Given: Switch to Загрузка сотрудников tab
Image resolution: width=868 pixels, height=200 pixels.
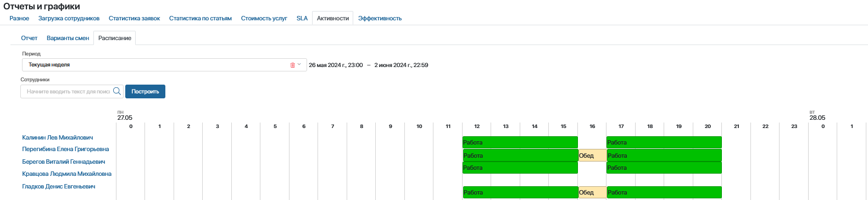Looking at the screenshot, I should [69, 18].
